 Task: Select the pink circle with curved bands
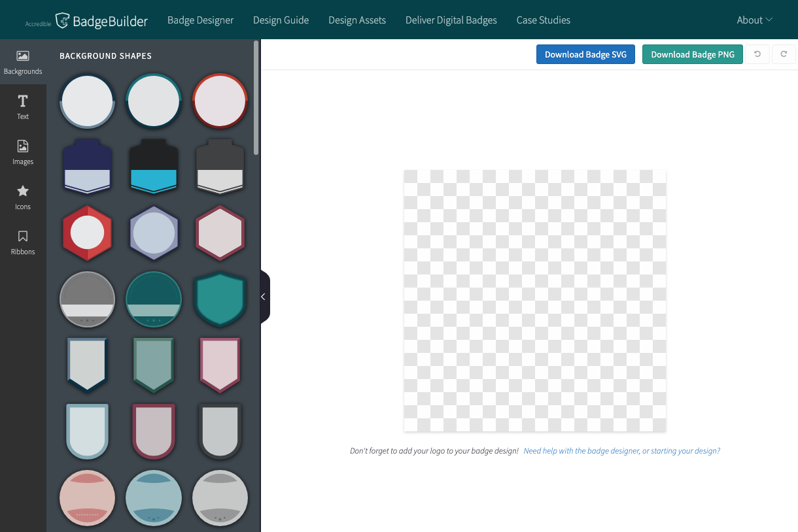(x=87, y=497)
